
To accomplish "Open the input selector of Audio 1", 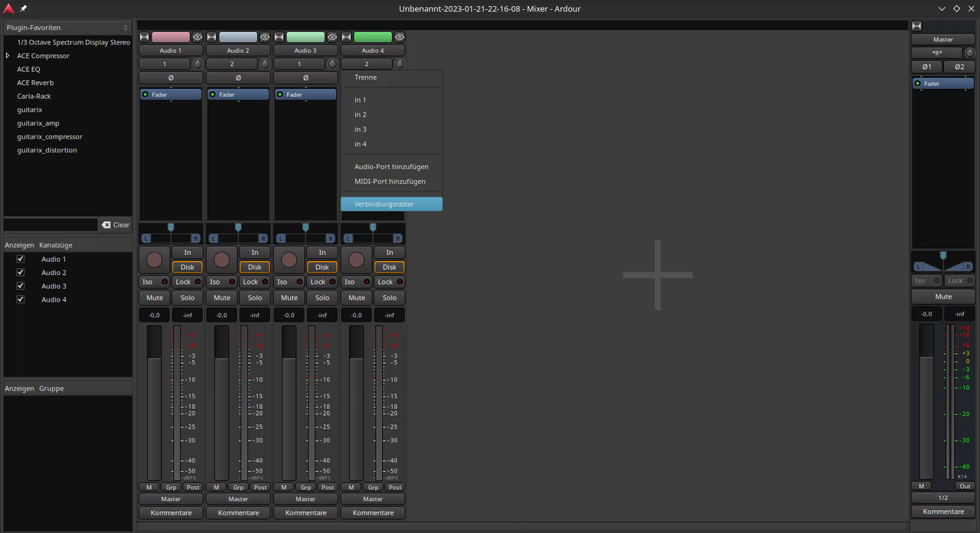I will pyautogui.click(x=165, y=64).
